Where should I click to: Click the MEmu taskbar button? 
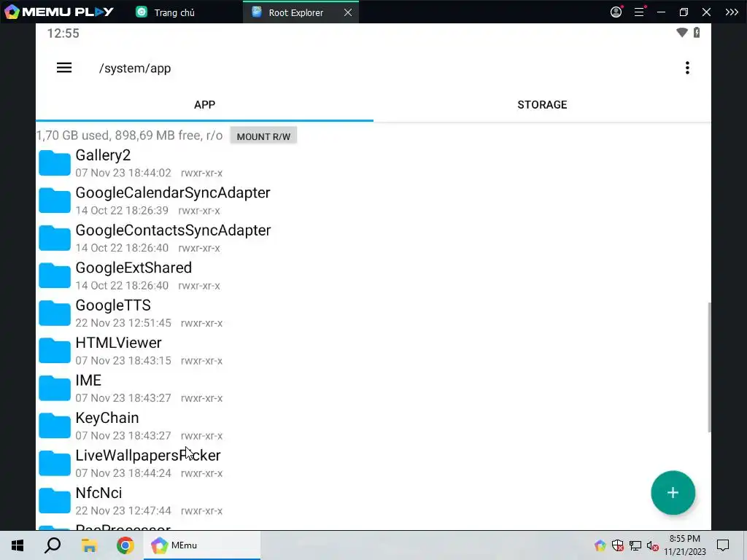(202, 545)
